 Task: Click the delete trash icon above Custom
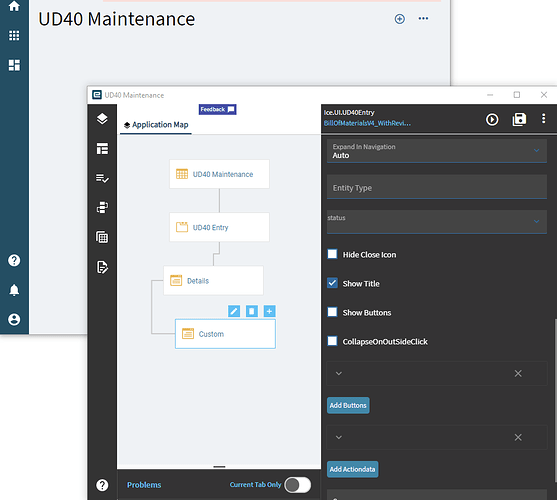coord(252,311)
